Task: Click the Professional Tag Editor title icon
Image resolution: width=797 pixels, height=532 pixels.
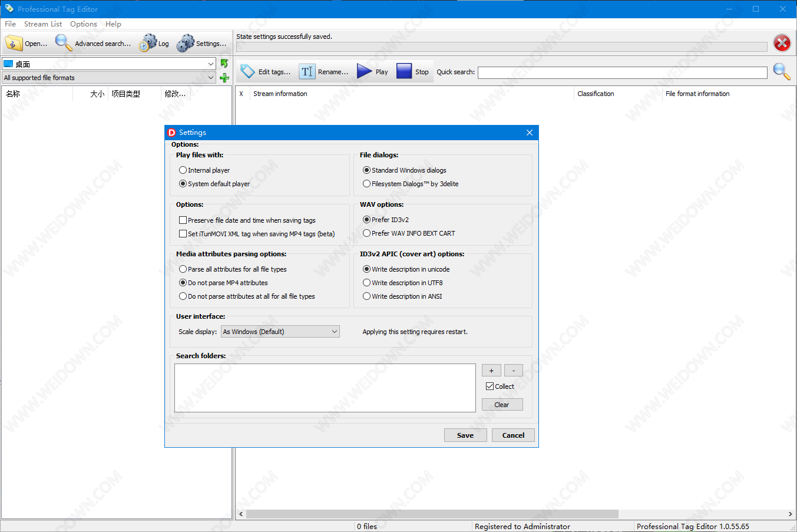Action: (9, 9)
